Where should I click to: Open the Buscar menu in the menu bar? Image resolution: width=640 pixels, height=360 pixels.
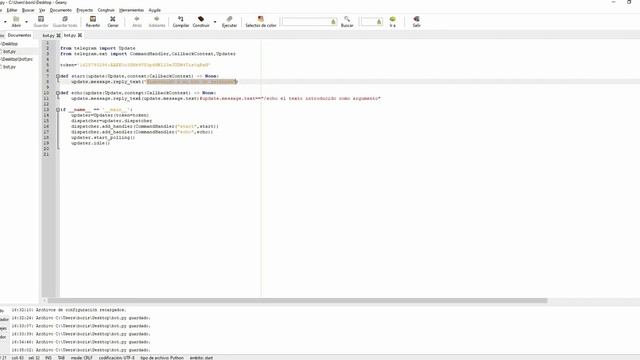28,10
